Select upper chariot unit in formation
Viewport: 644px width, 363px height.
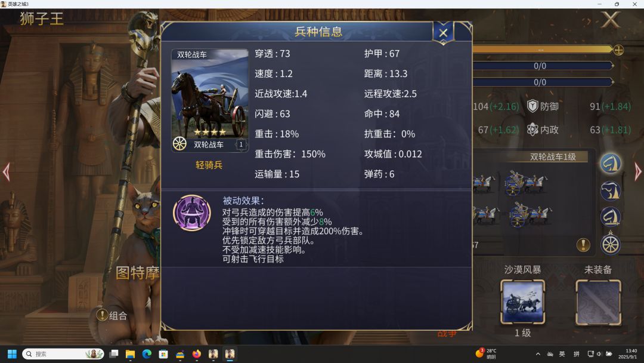(526, 182)
